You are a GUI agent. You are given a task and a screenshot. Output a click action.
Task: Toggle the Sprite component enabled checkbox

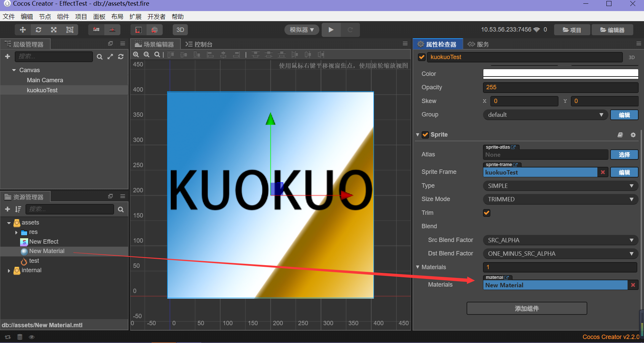tap(425, 135)
